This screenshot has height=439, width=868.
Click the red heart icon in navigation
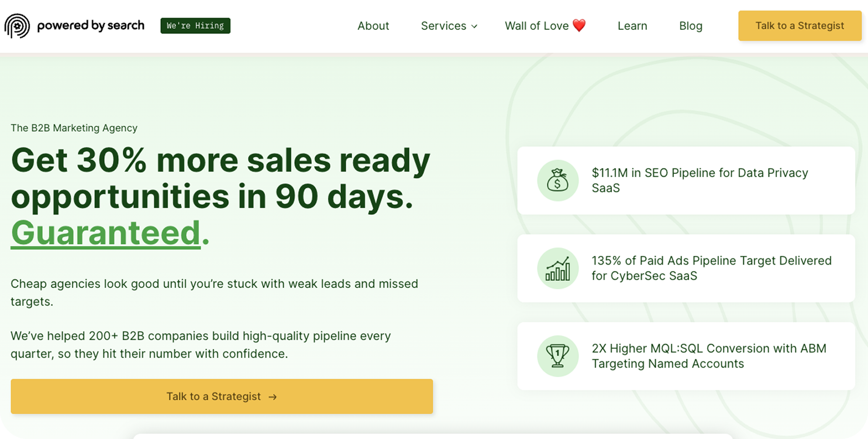coord(579,26)
